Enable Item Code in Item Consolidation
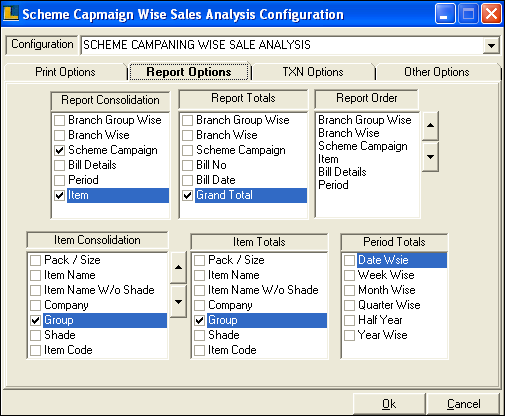505x416 pixels. pos(35,350)
